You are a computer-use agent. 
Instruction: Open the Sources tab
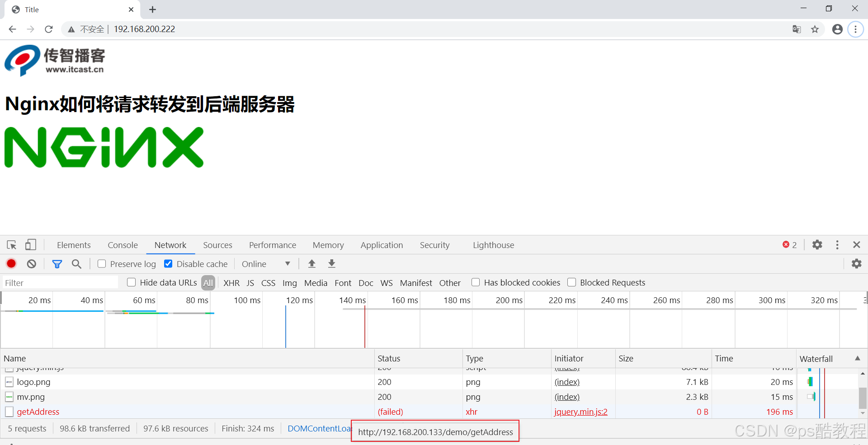point(217,245)
